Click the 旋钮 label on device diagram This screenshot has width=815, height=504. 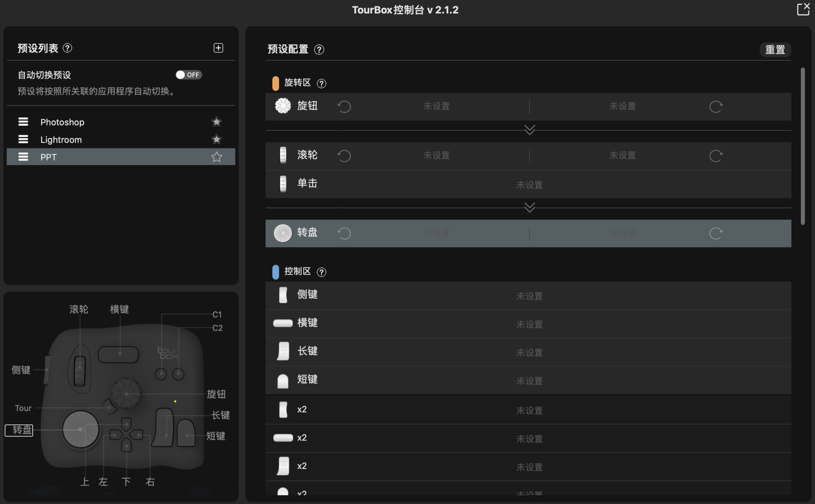coord(216,394)
